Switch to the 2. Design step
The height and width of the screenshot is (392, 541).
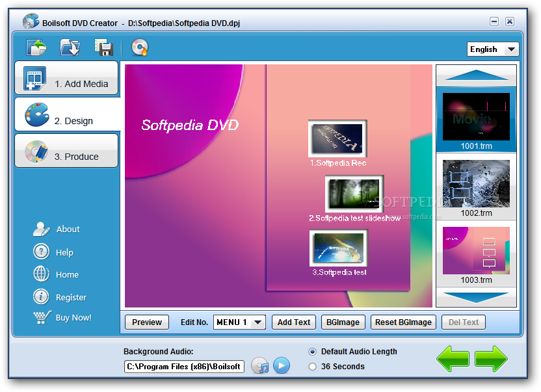coord(68,114)
